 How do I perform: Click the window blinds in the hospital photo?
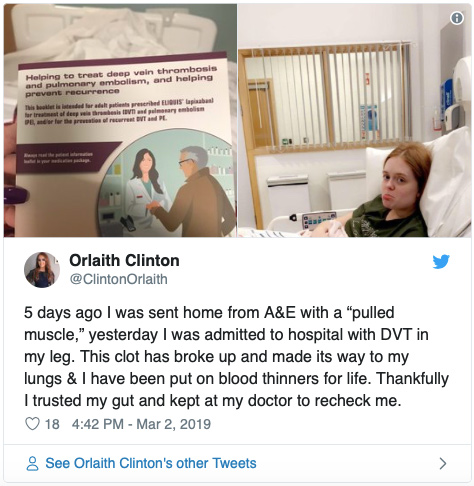click(328, 97)
